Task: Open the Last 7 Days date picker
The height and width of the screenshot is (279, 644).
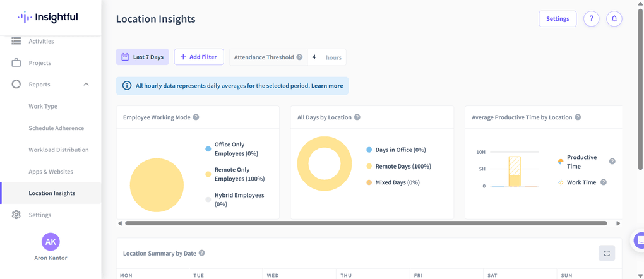Action: 142,57
